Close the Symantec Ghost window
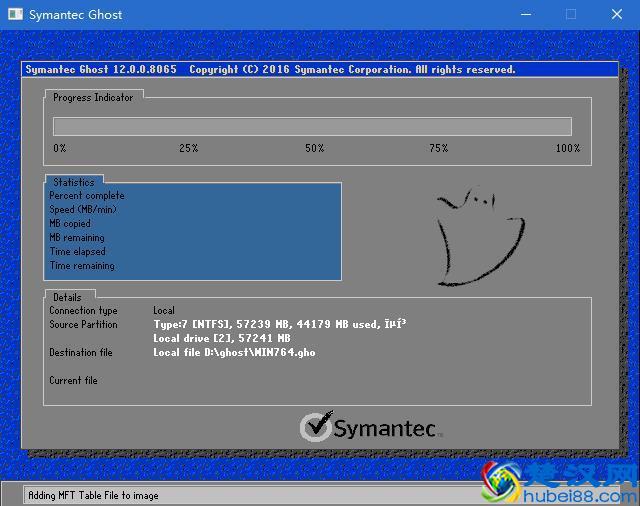This screenshot has height=506, width=640. [x=616, y=14]
